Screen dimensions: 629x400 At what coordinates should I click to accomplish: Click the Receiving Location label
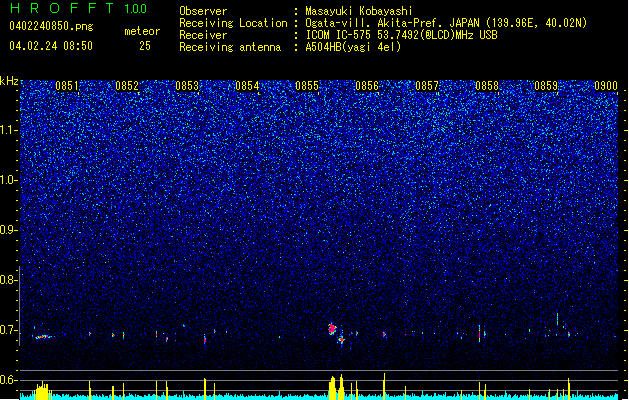point(233,23)
